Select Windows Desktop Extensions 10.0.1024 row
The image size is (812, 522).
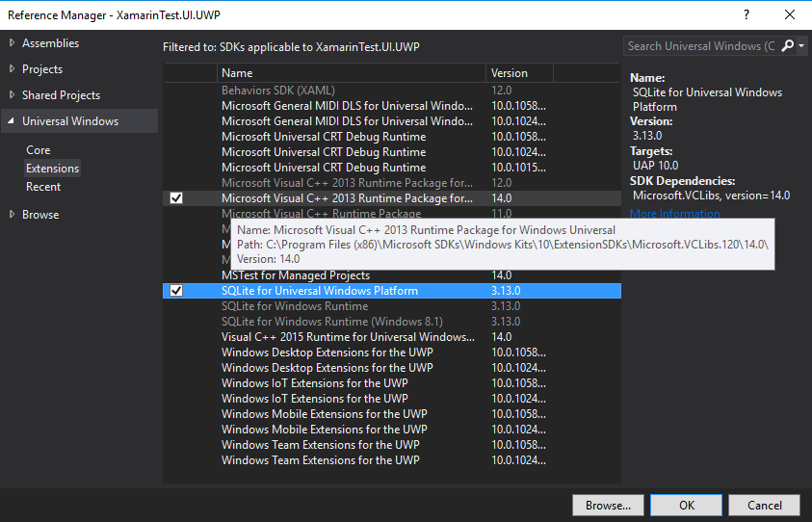click(x=392, y=368)
